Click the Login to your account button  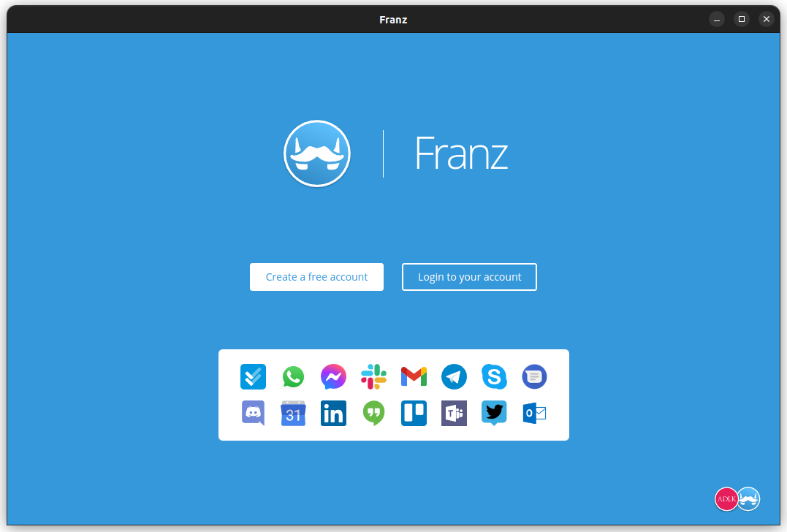(x=469, y=277)
